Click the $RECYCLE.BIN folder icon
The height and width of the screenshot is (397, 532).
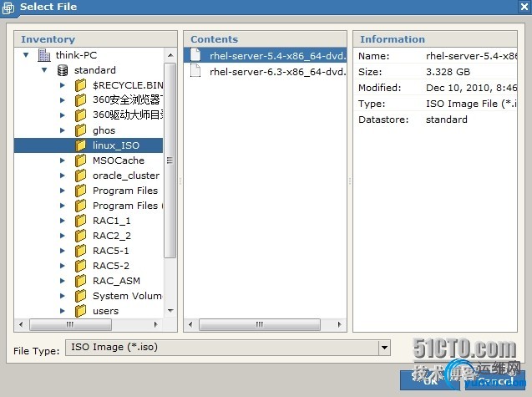tap(80, 85)
